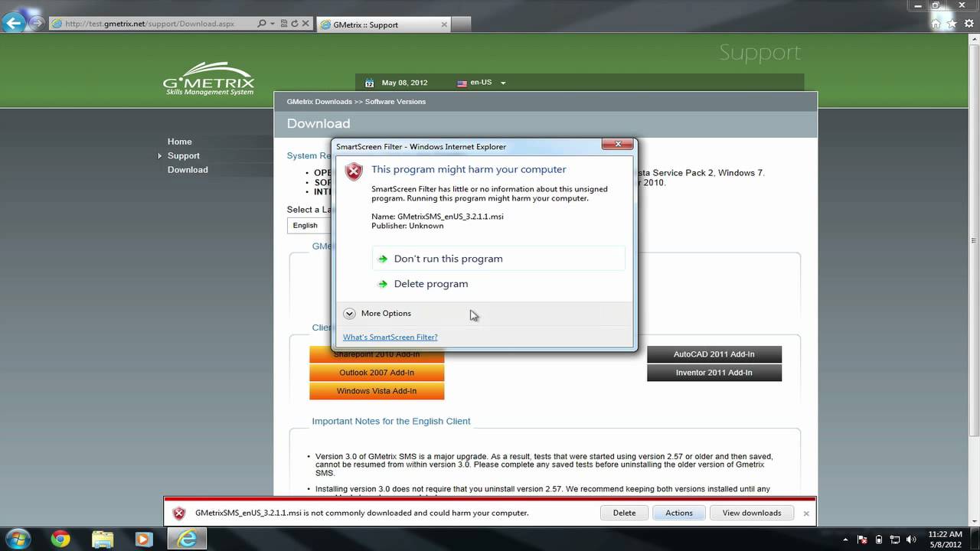The width and height of the screenshot is (980, 551).
Task: Click Important Notes for the English Client heading
Action: [391, 421]
